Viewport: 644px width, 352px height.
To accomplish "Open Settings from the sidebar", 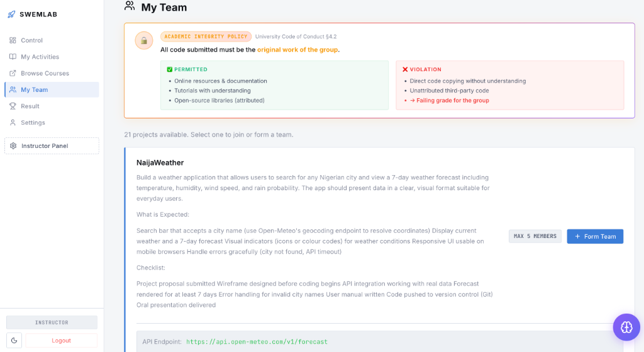I will pos(52,123).
